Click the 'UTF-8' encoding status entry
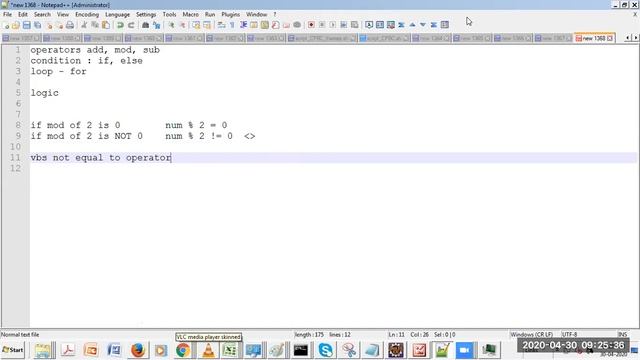Image resolution: width=640 pixels, height=360 pixels. click(x=569, y=335)
